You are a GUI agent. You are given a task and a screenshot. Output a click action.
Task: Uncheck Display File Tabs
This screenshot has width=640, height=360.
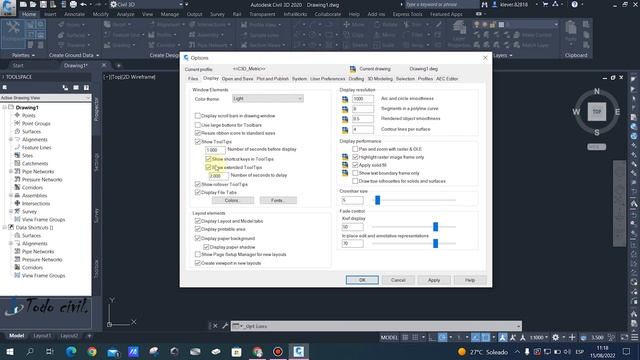pyautogui.click(x=198, y=192)
